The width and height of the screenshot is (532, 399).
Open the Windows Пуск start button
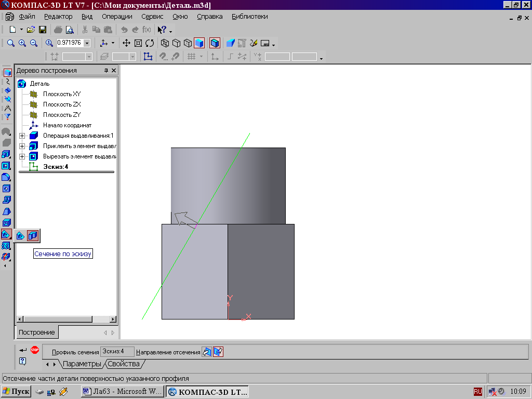16,392
